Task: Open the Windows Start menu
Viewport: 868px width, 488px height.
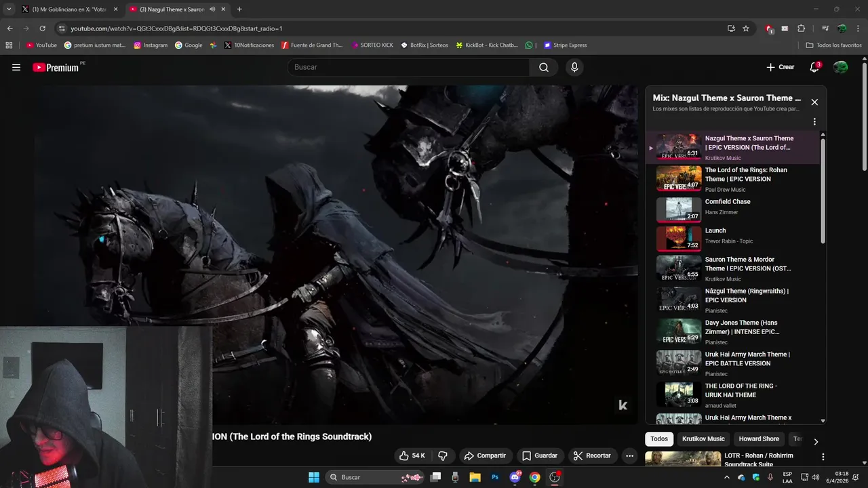Action: pyautogui.click(x=314, y=477)
